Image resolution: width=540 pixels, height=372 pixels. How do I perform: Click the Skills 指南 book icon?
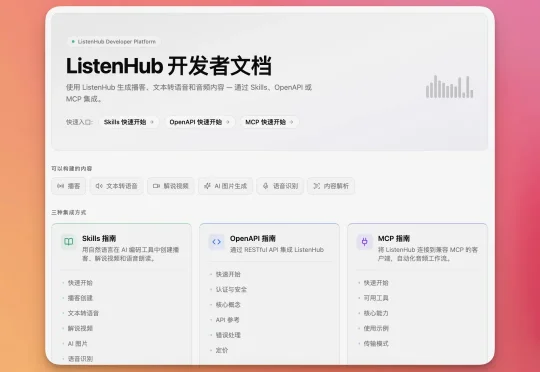point(69,241)
